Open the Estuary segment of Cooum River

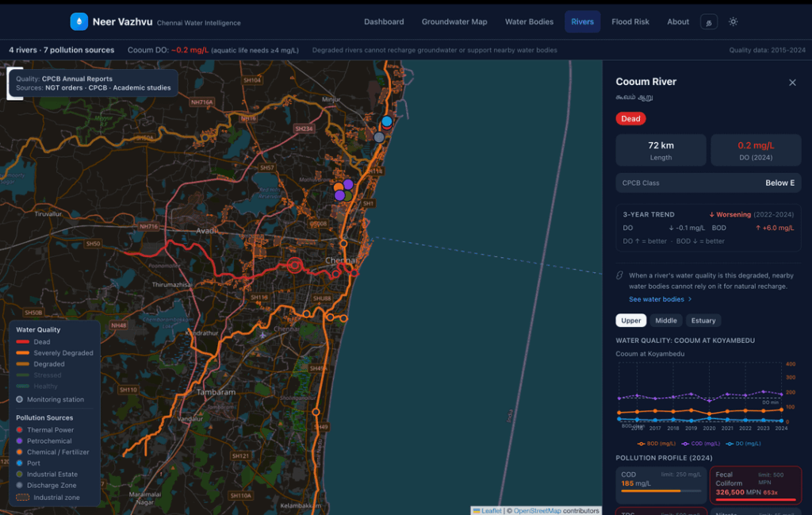tap(703, 321)
